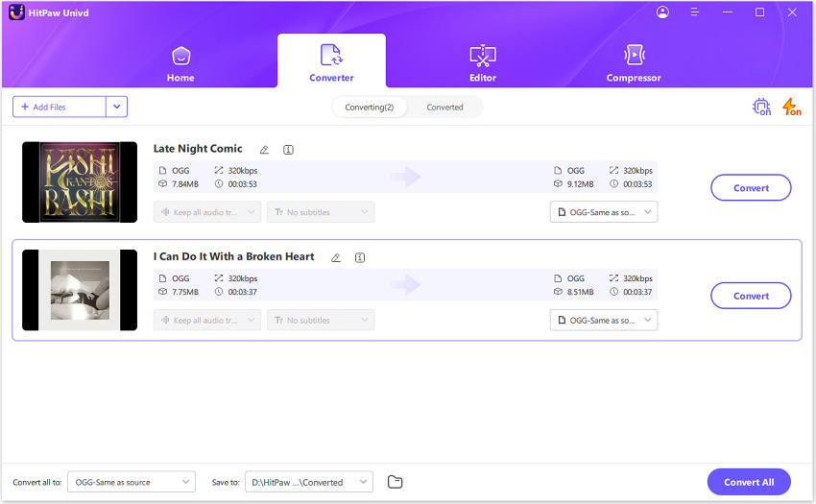Close the HitPaw Univd window
The width and height of the screenshot is (816, 504).
pyautogui.click(x=792, y=12)
